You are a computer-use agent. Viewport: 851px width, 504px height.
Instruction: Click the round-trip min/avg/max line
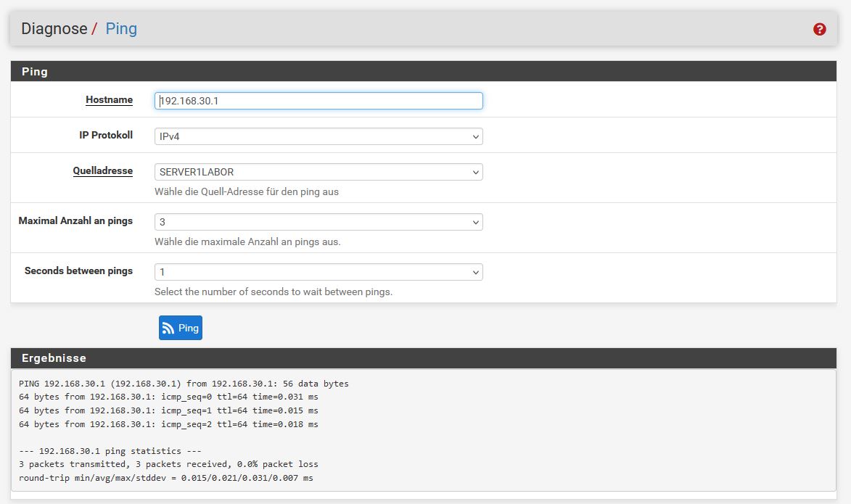click(166, 478)
